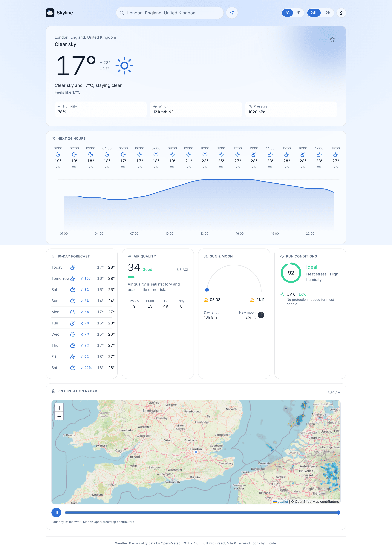Click the radar timeline track
The height and width of the screenshot is (552, 392).
point(203,512)
